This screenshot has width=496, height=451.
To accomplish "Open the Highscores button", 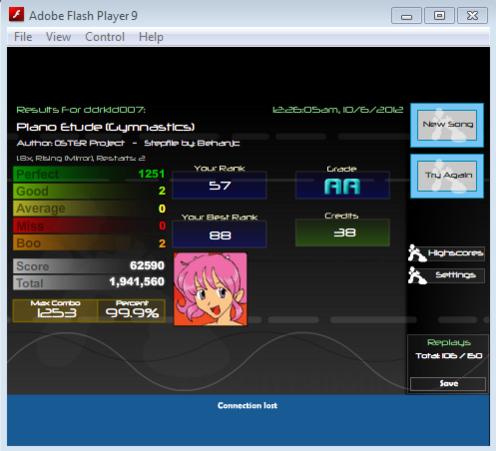I will 456,253.
